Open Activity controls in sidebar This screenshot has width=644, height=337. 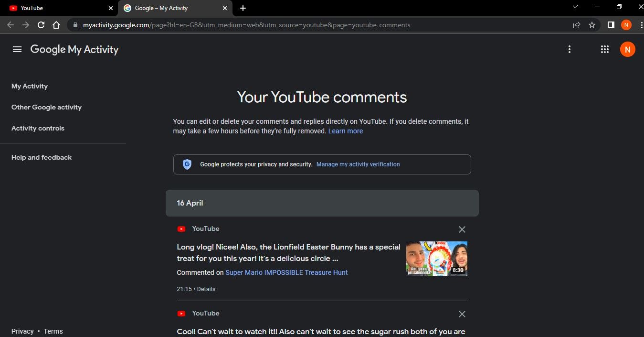point(38,128)
